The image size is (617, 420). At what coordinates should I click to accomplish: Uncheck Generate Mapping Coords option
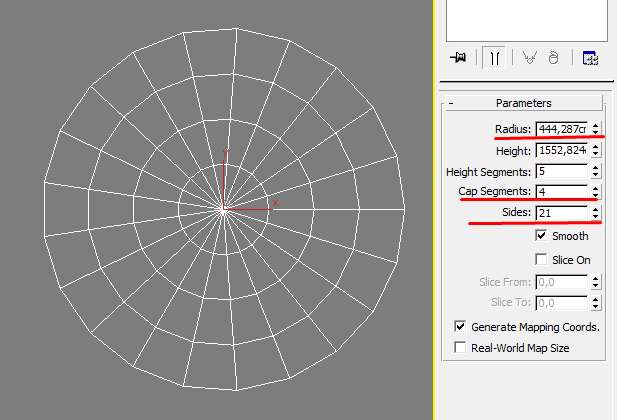[461, 327]
